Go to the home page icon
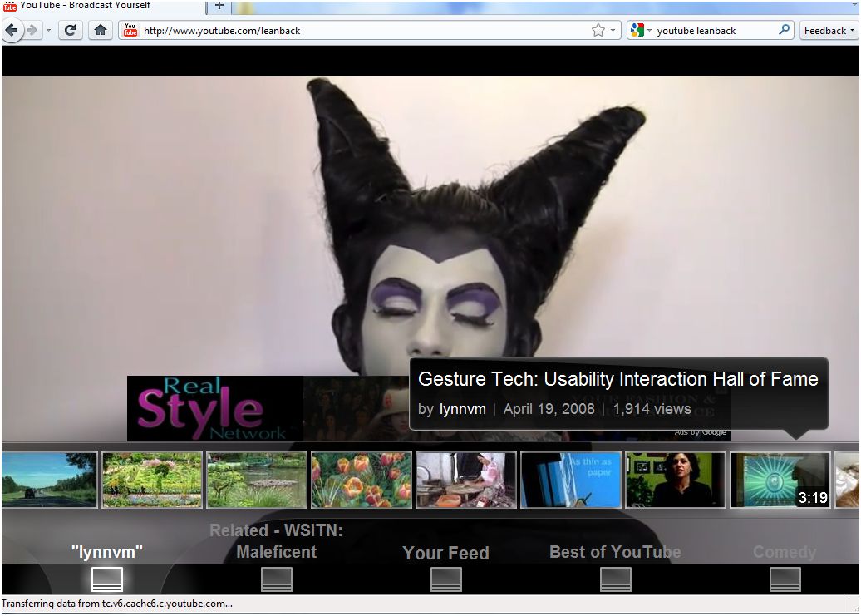Image resolution: width=861 pixels, height=616 pixels. [x=101, y=30]
